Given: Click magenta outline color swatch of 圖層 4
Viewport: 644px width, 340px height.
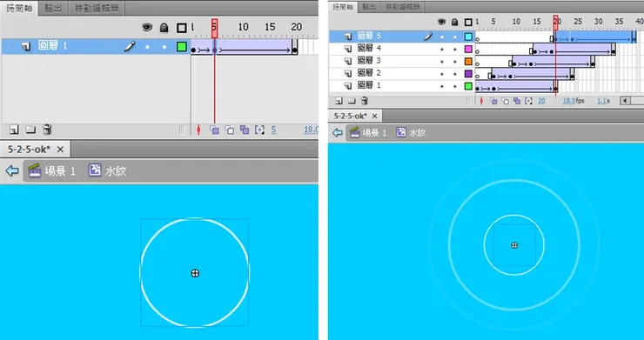Looking at the screenshot, I should tap(468, 49).
